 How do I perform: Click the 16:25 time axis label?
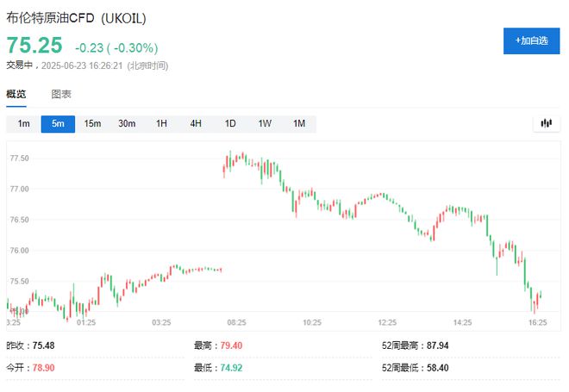click(537, 322)
